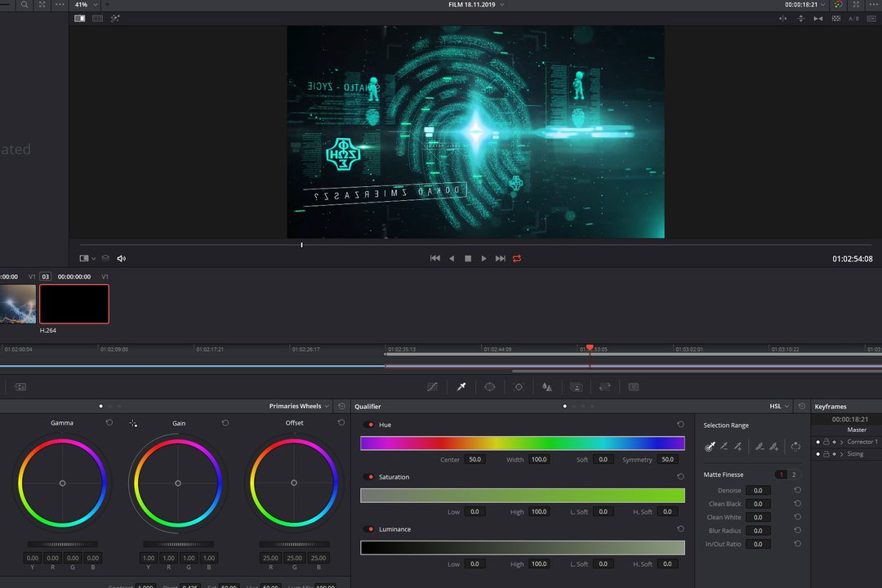
Task: Reset the Luminance qualifier
Action: coord(680,529)
